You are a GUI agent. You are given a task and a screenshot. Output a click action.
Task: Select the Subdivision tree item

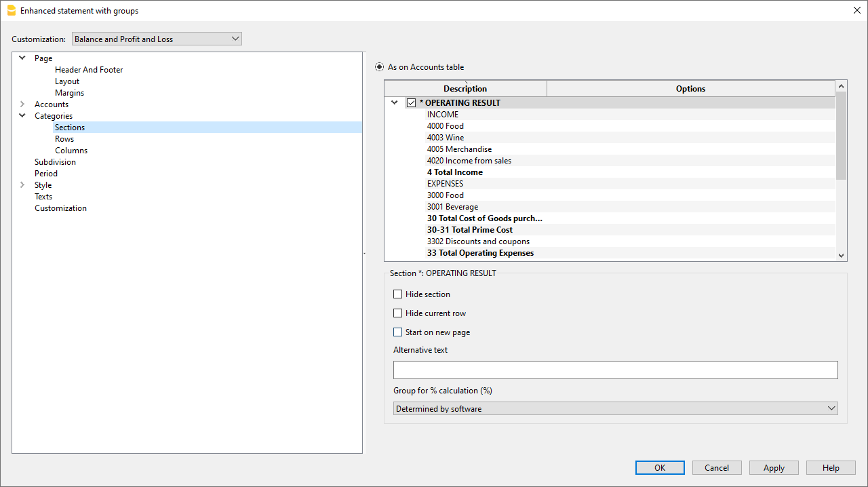pyautogui.click(x=55, y=161)
